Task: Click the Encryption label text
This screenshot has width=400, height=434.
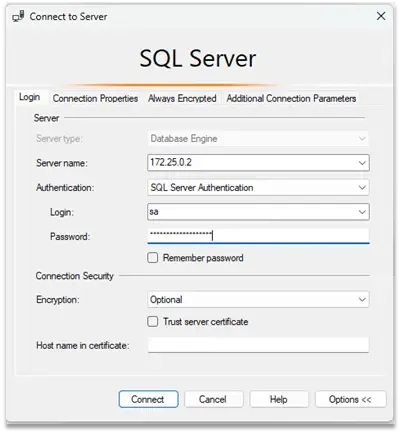Action: 58,300
